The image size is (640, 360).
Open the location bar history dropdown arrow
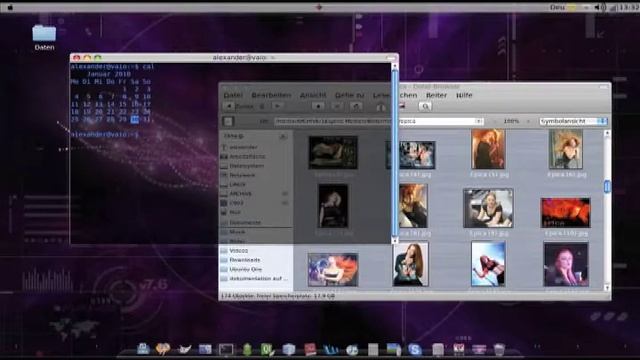(479, 121)
